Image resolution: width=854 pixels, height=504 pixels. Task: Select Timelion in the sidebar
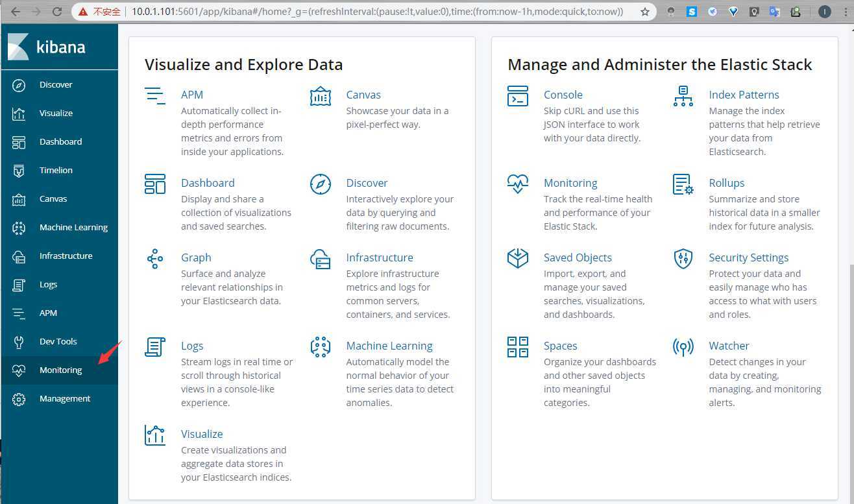pos(56,171)
